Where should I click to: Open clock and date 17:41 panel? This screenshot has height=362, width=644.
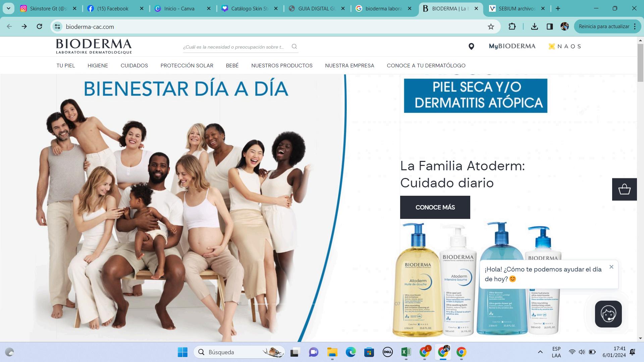coord(614,352)
